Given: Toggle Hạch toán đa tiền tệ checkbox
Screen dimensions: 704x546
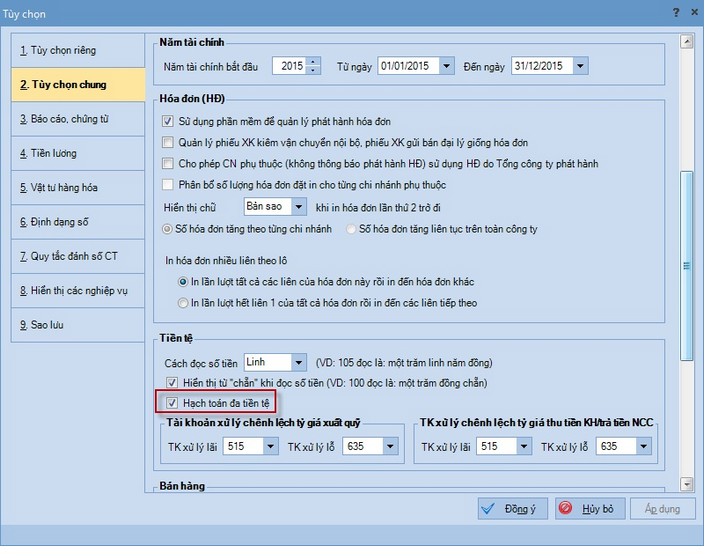Looking at the screenshot, I should pos(172,403).
